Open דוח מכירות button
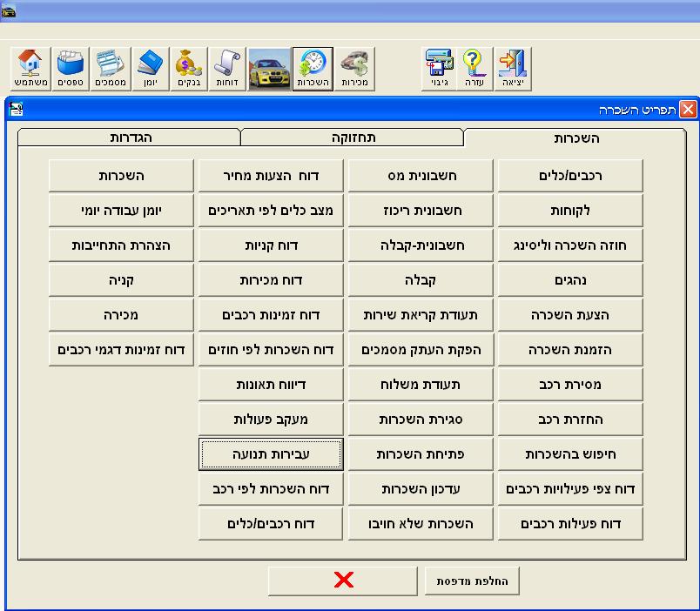Image resolution: width=700 pixels, height=611 pixels. pyautogui.click(x=271, y=280)
